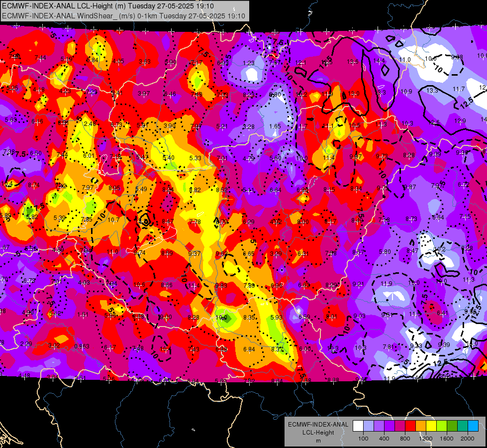This screenshot has height=448, width=487.
Task: Click the grid value 3.02
Action: tap(54, 345)
